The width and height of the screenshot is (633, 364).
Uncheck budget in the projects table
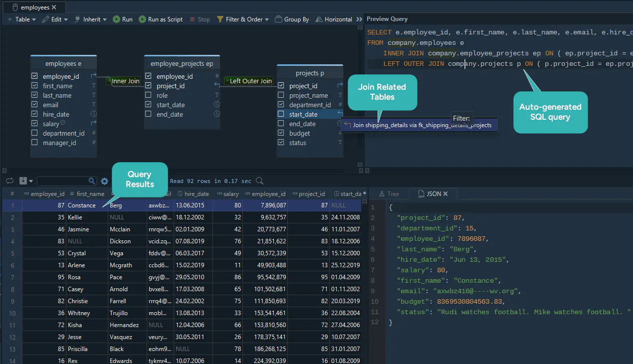pos(281,133)
